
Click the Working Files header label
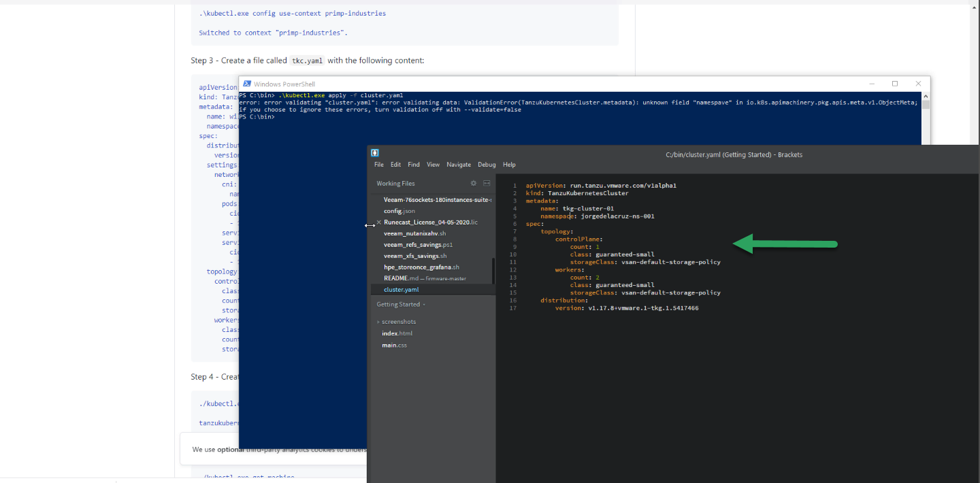[x=395, y=184]
